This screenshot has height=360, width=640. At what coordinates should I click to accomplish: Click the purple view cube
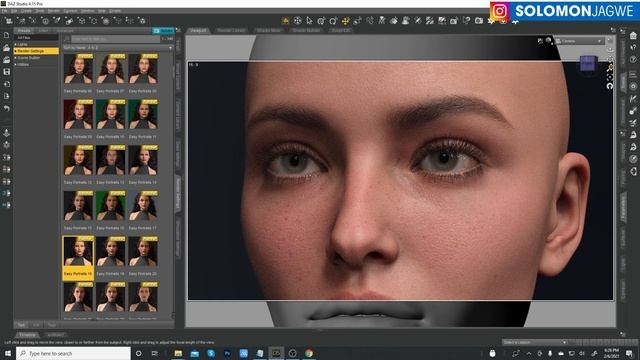click(x=588, y=63)
